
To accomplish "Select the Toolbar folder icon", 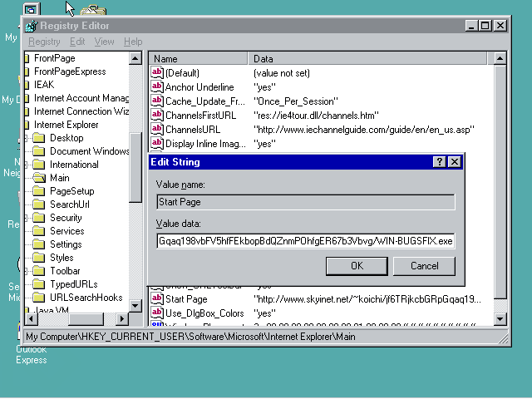I will click(x=39, y=271).
